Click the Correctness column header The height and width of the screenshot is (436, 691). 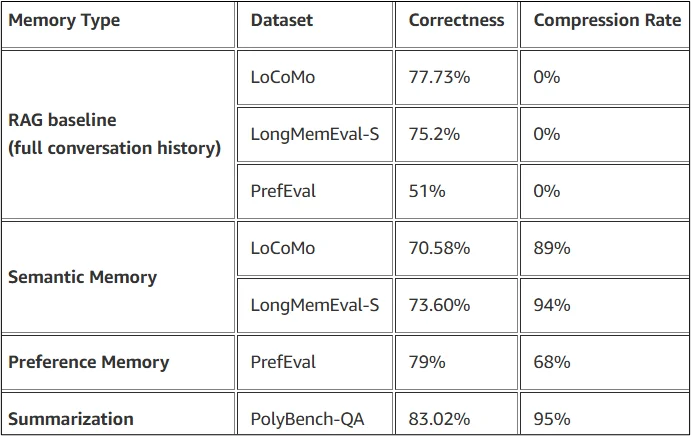(457, 21)
